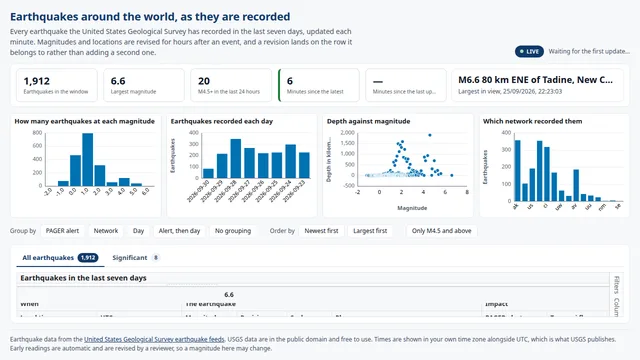
Task: Click the ak network bar
Action: click(x=518, y=171)
